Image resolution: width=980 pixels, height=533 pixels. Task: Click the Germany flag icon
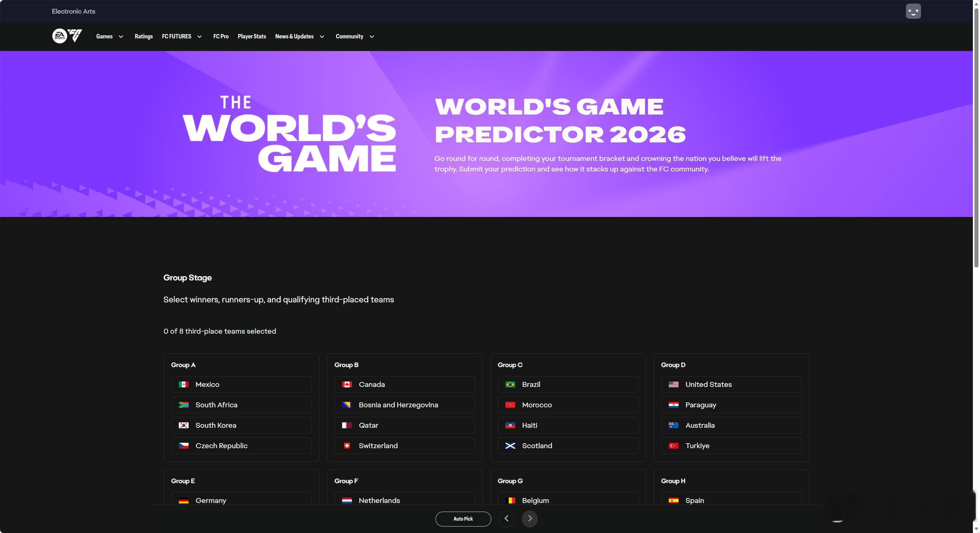[x=184, y=500]
